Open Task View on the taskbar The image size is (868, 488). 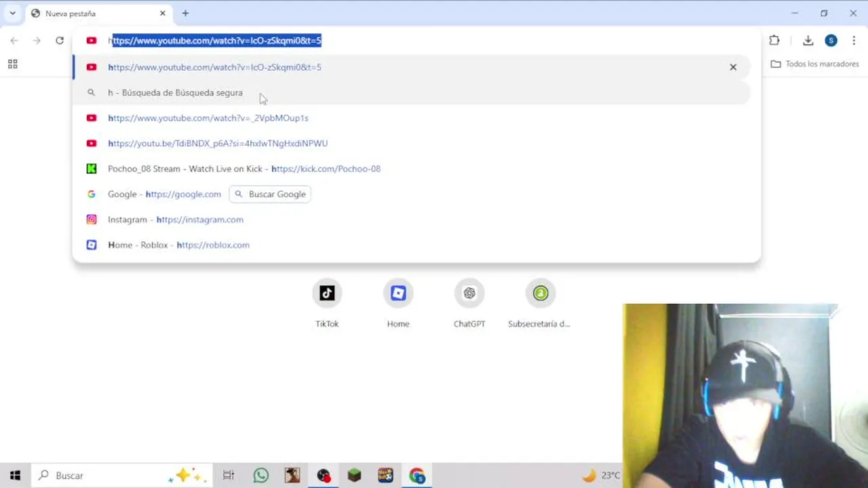[x=229, y=476]
